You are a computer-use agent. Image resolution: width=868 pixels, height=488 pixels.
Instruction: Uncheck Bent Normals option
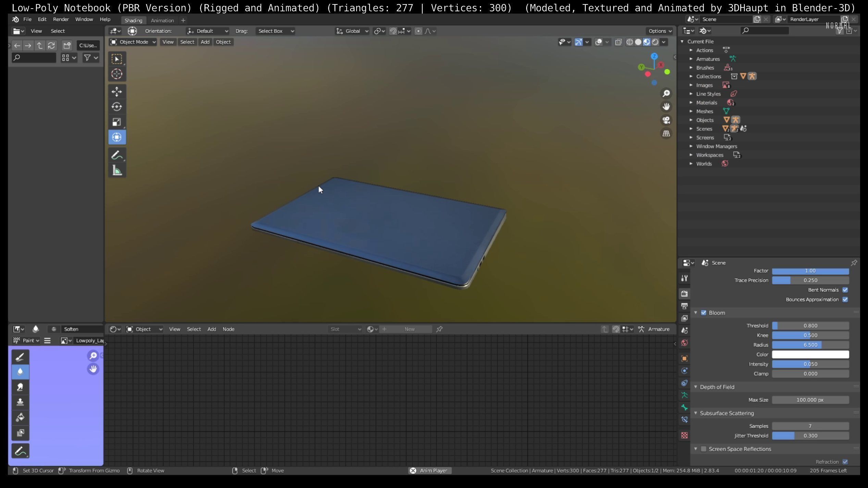(x=845, y=290)
